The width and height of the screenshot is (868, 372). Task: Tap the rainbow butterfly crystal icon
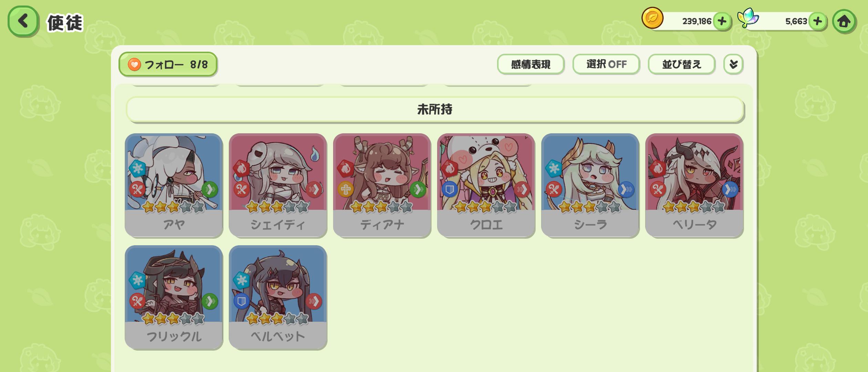[748, 18]
